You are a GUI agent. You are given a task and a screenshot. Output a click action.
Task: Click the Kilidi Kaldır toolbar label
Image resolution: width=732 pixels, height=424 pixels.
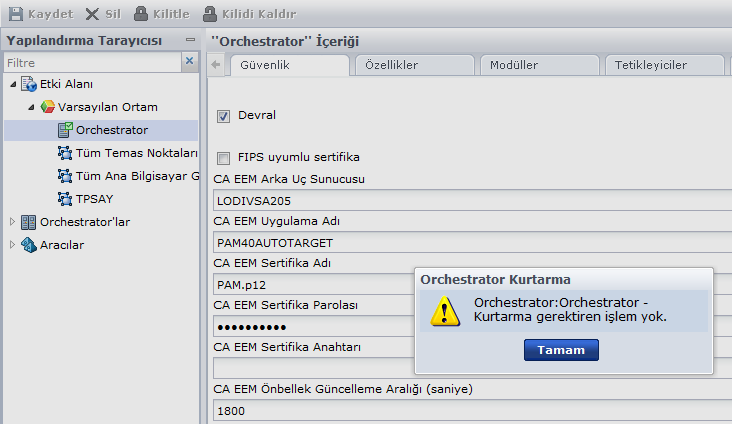[259, 14]
